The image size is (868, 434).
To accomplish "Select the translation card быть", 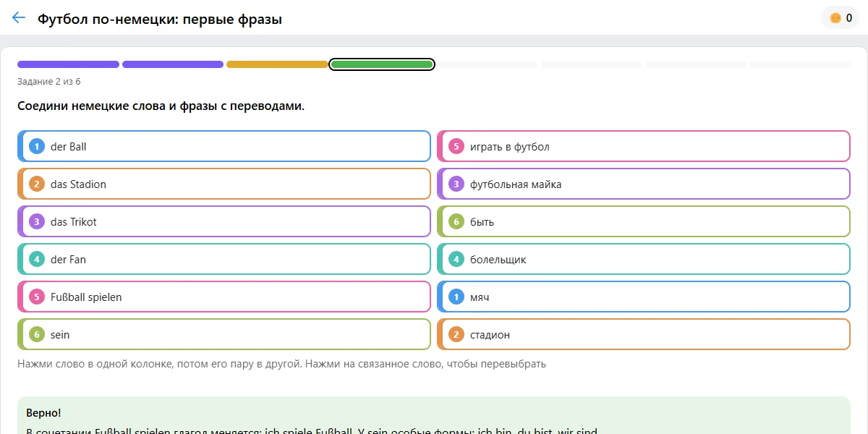I will click(x=644, y=222).
